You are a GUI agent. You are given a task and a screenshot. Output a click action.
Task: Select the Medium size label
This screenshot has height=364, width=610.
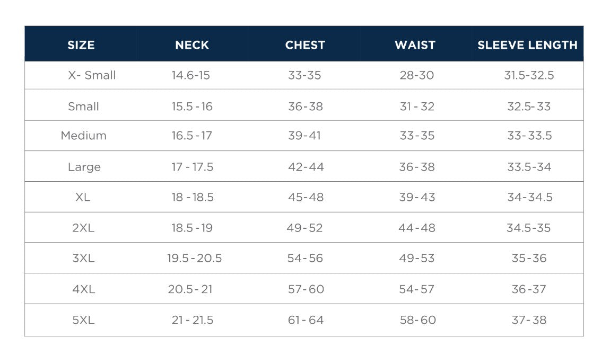(84, 136)
